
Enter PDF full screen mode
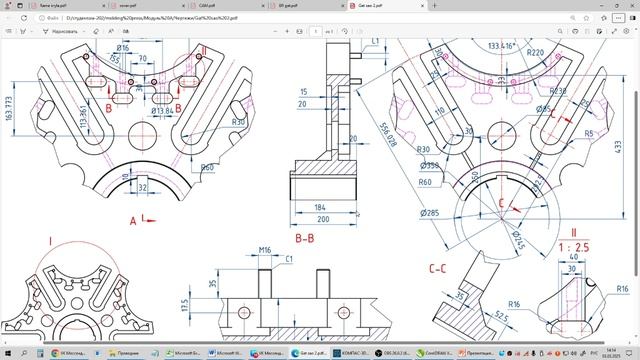tap(614, 31)
